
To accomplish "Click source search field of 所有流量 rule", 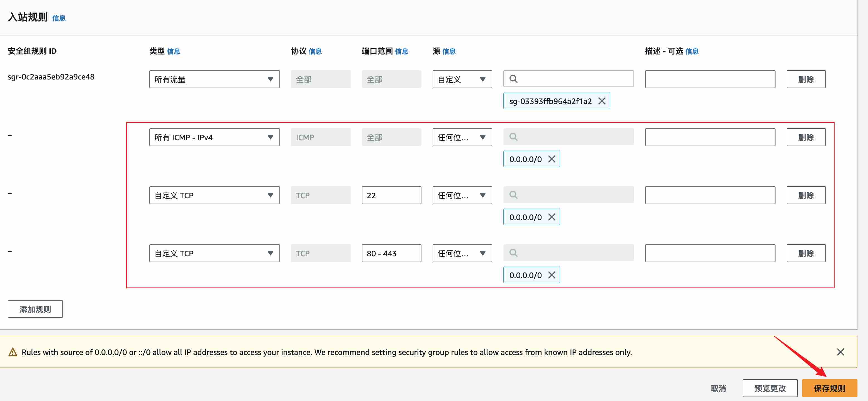I will coord(569,79).
